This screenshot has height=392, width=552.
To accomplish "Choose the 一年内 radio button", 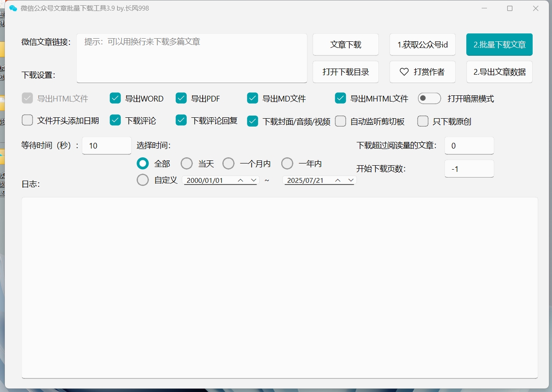I will 287,163.
